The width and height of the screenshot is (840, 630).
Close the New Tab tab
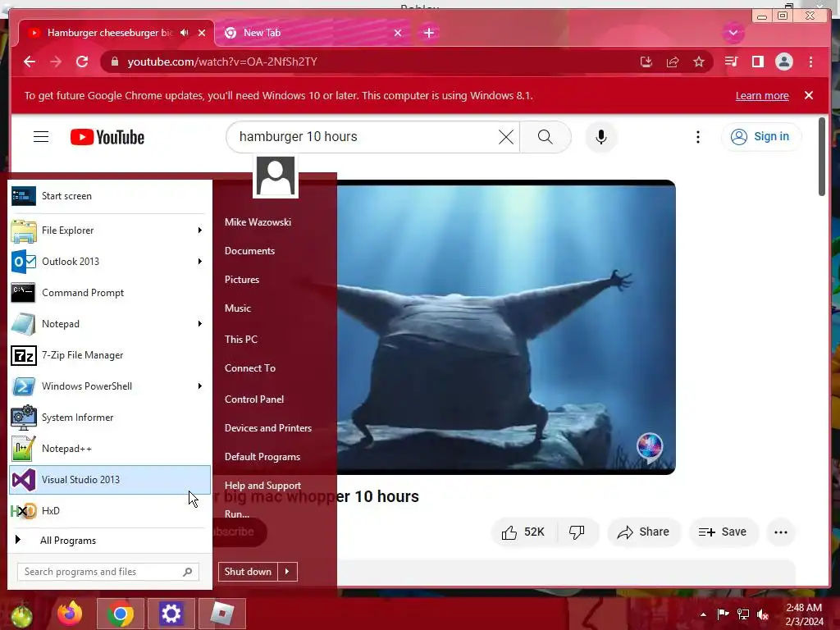click(x=398, y=33)
